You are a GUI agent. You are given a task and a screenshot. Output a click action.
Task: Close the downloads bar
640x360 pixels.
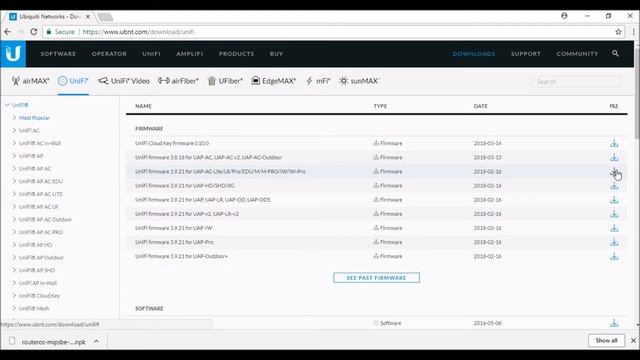coord(633,340)
